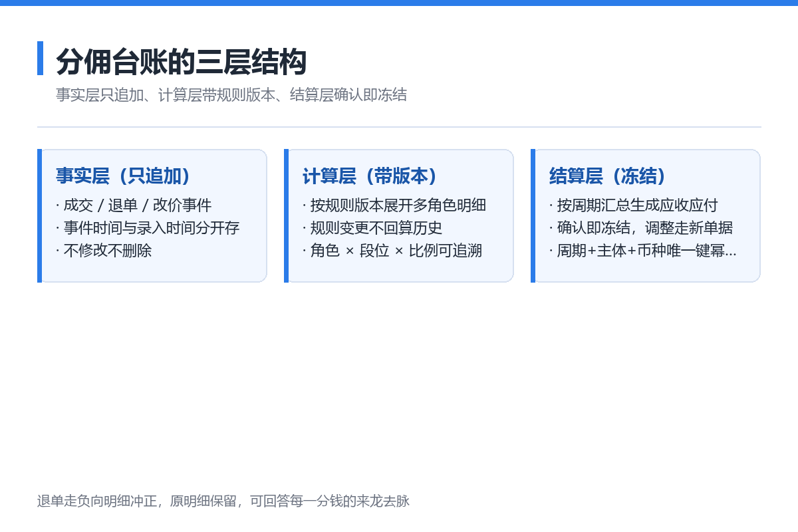Select the truncated bullet 周期+主体+币种唯一键幂...
Image resolution: width=798 pixels, height=532 pixels.
click(643, 251)
